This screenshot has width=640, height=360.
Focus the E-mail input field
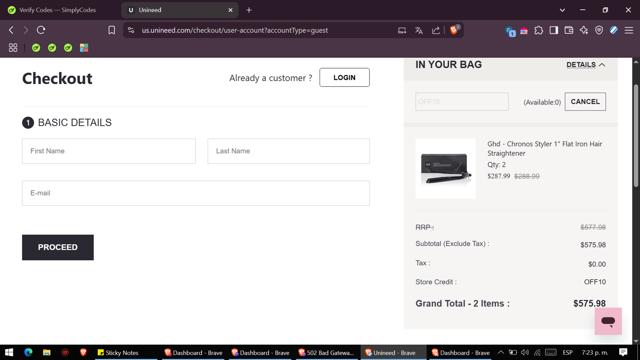click(196, 193)
